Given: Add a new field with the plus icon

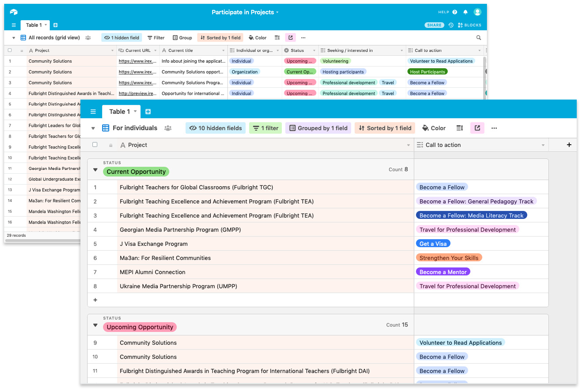Looking at the screenshot, I should [569, 145].
